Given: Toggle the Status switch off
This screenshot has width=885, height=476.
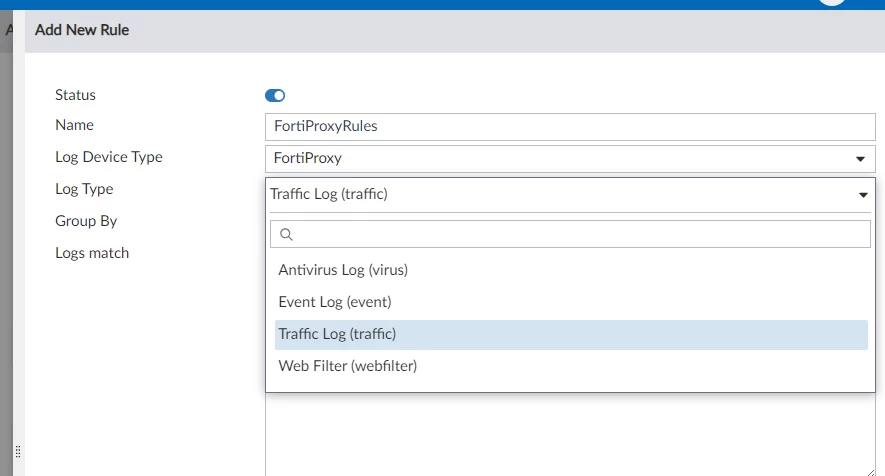Looking at the screenshot, I should [x=275, y=95].
